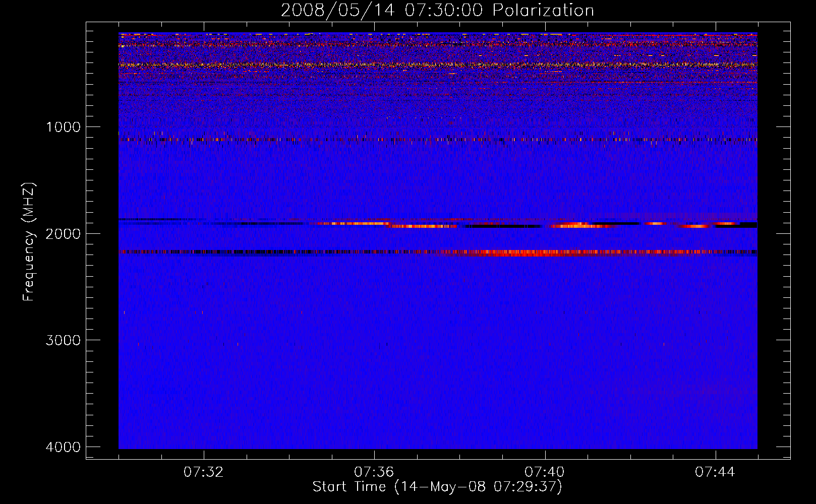Click the 3000 frequency tick label
Image resolution: width=816 pixels, height=504 pixels.
click(63, 340)
